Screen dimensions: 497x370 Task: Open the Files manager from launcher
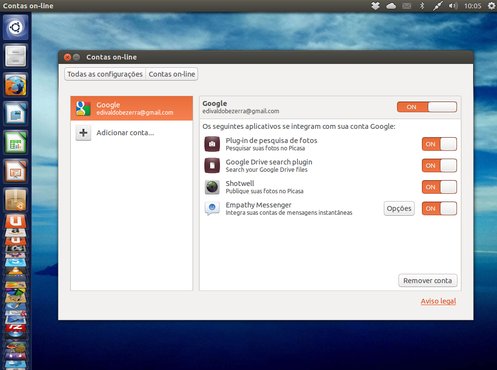(x=16, y=56)
